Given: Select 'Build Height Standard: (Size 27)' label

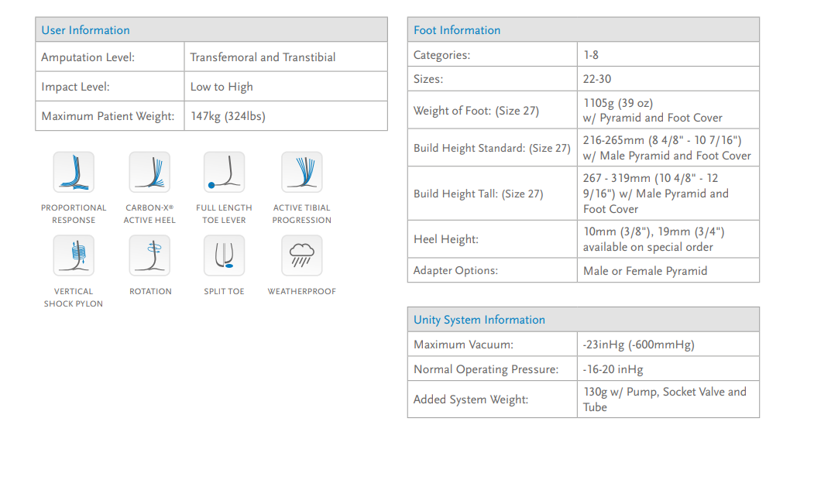Looking at the screenshot, I should coord(492,148).
